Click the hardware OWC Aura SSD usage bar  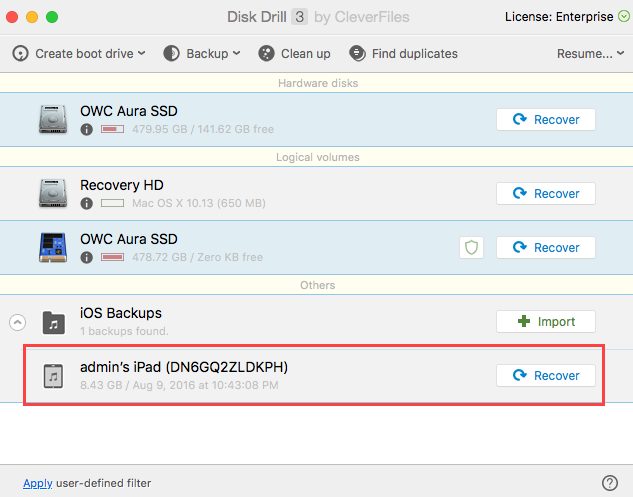(x=112, y=129)
